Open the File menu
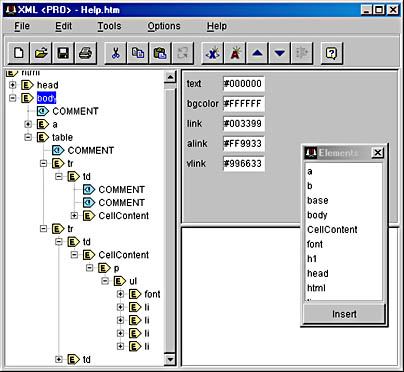 [x=22, y=26]
